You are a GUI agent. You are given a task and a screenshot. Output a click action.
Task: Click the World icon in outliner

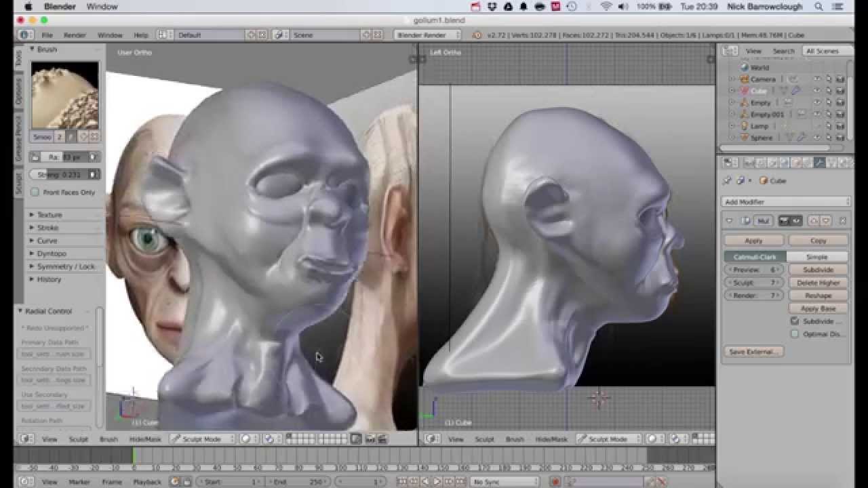click(745, 68)
